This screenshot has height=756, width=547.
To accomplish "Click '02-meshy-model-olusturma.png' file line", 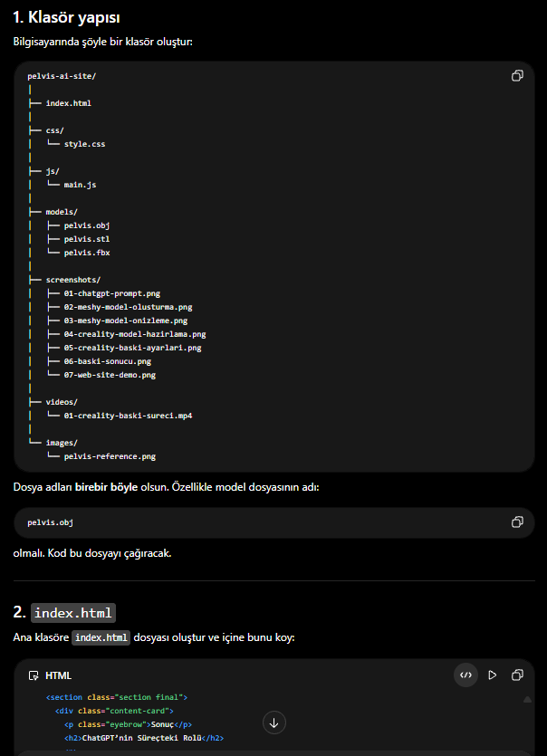I will [x=128, y=307].
